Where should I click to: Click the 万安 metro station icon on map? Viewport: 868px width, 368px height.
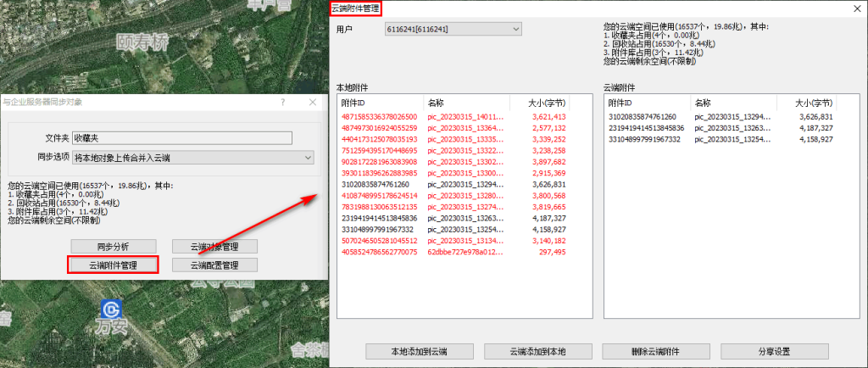pos(111,308)
